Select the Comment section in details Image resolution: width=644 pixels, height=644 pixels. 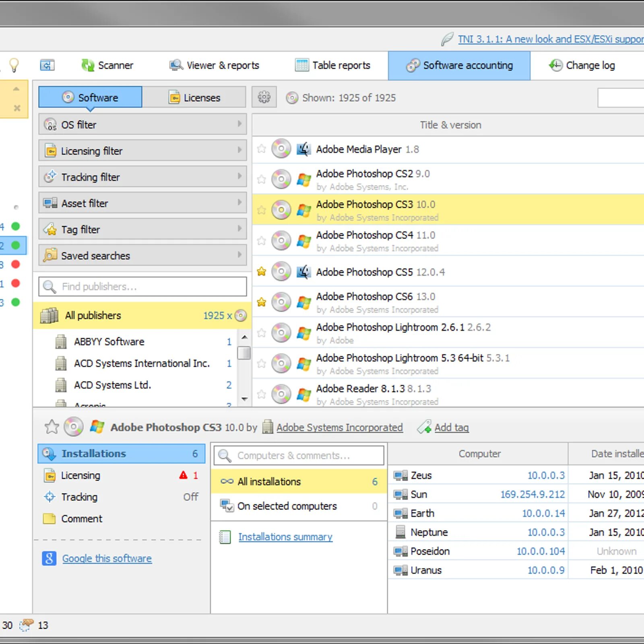click(121, 519)
